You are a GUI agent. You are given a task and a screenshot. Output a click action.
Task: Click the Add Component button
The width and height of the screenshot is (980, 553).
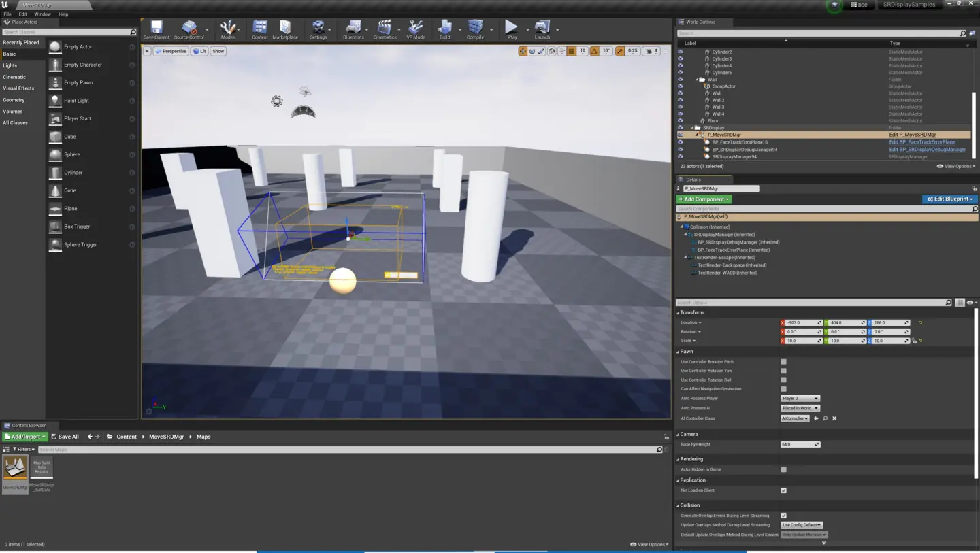coord(704,199)
